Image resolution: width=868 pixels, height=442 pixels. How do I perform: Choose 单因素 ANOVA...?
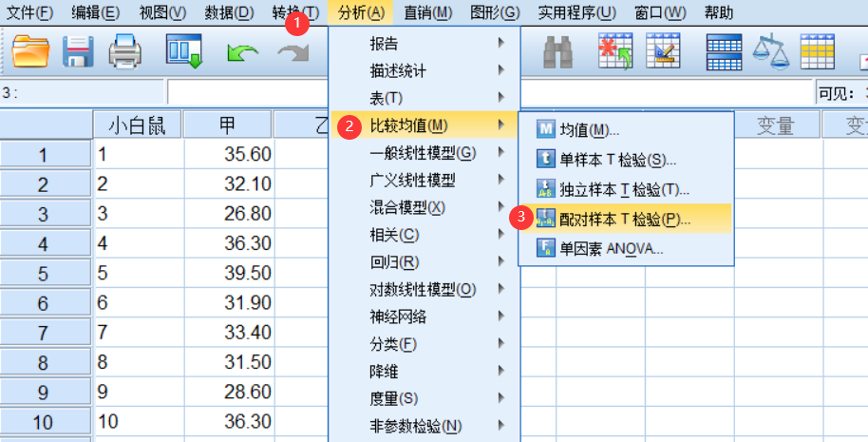point(626,247)
